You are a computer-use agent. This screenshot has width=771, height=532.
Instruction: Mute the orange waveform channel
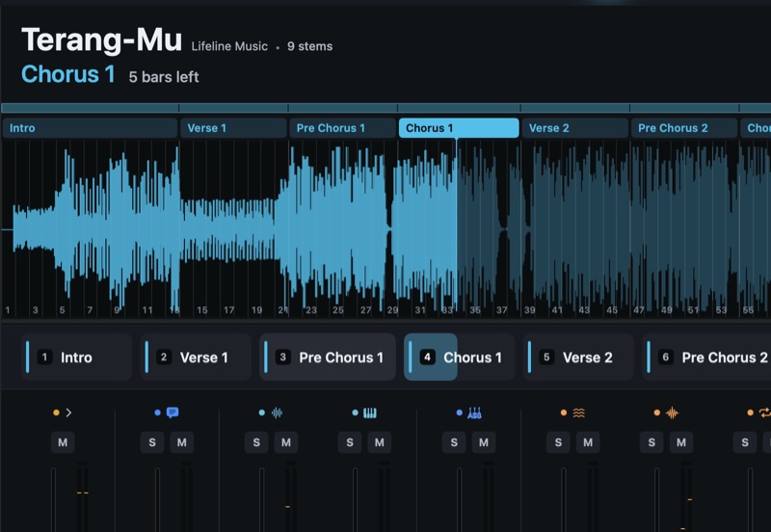coord(681,442)
